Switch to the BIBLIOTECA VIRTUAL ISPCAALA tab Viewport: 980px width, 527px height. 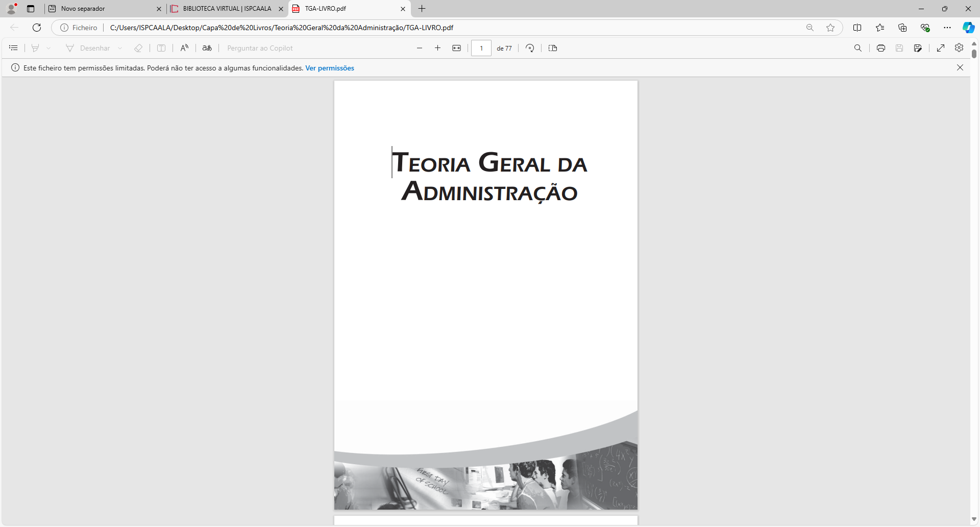tap(222, 9)
